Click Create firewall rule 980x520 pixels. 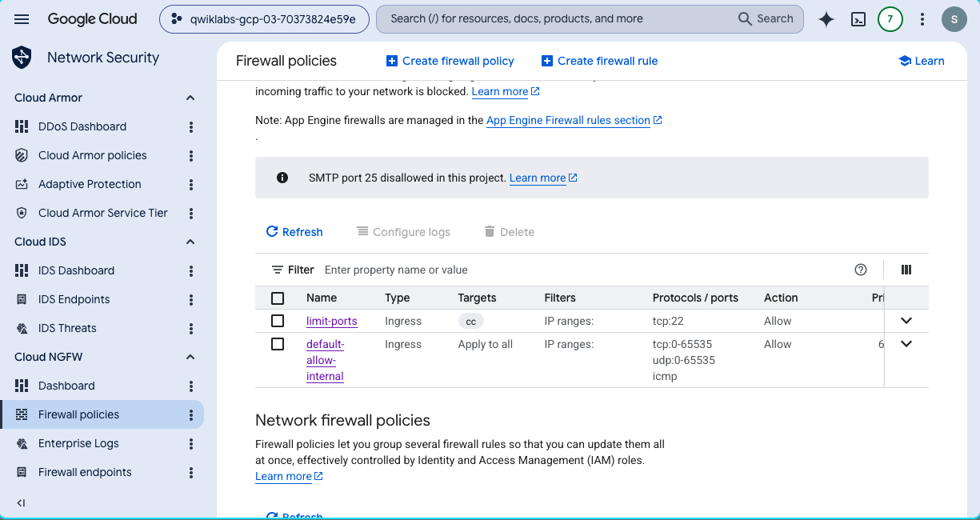click(600, 61)
